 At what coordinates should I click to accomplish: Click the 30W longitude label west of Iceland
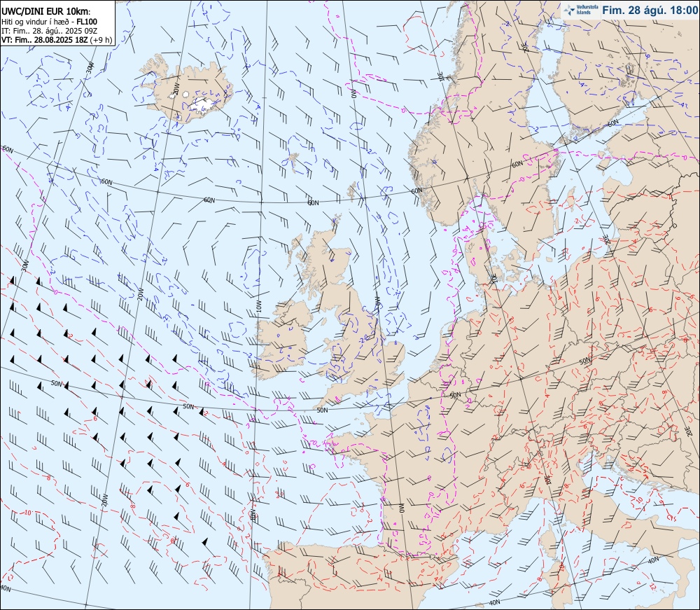tap(90, 67)
